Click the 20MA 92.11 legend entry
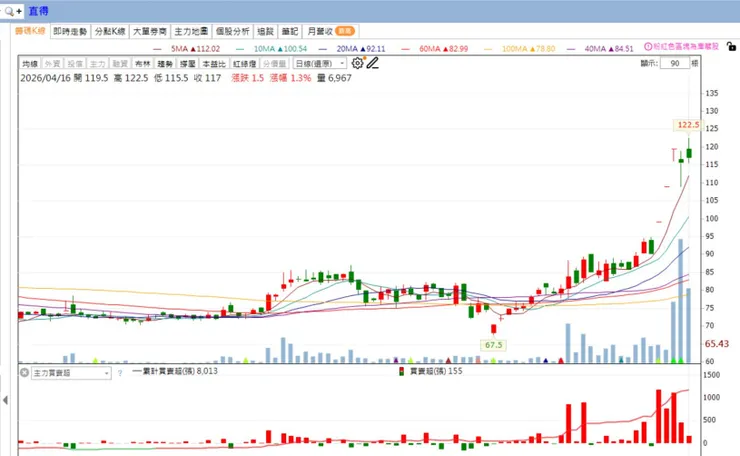 click(x=352, y=49)
